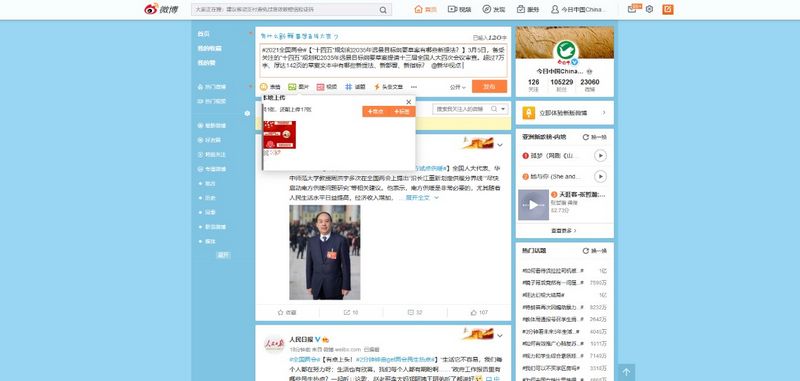Play the third song's cover thumbnail
This screenshot has height=381, width=800.
click(533, 205)
